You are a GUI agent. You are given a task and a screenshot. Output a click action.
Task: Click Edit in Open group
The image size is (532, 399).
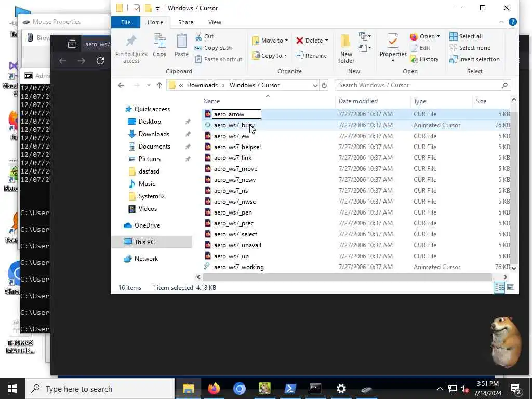(x=420, y=48)
